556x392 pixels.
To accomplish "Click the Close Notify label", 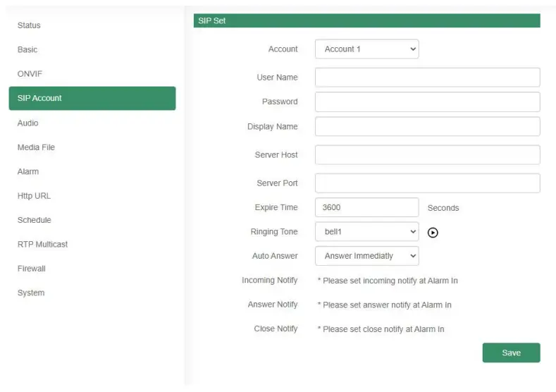I will tap(276, 329).
